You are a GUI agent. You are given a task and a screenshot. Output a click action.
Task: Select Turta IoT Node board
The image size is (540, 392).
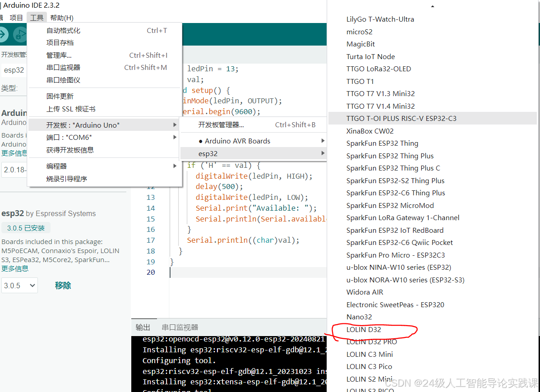click(x=432, y=56)
